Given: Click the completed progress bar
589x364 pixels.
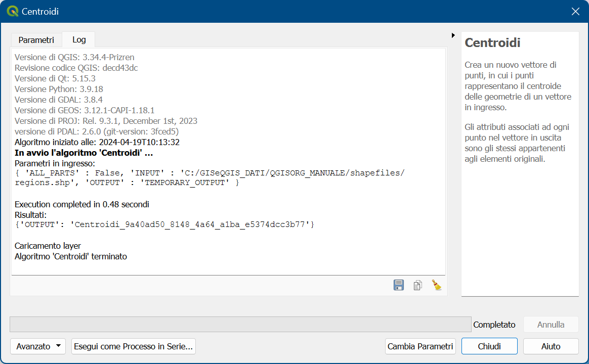Looking at the screenshot, I should point(240,324).
